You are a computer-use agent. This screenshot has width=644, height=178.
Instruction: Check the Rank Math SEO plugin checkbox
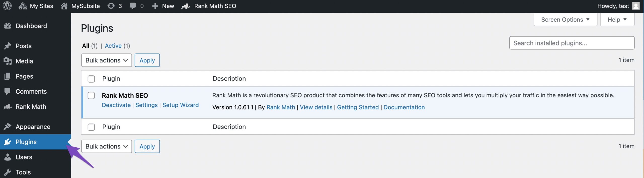click(x=91, y=95)
